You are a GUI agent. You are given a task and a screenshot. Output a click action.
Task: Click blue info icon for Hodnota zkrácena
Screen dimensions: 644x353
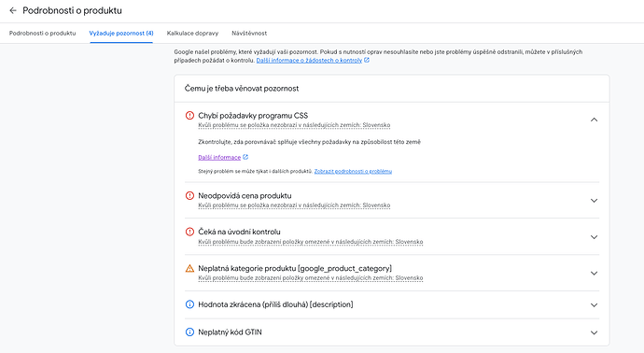point(189,304)
